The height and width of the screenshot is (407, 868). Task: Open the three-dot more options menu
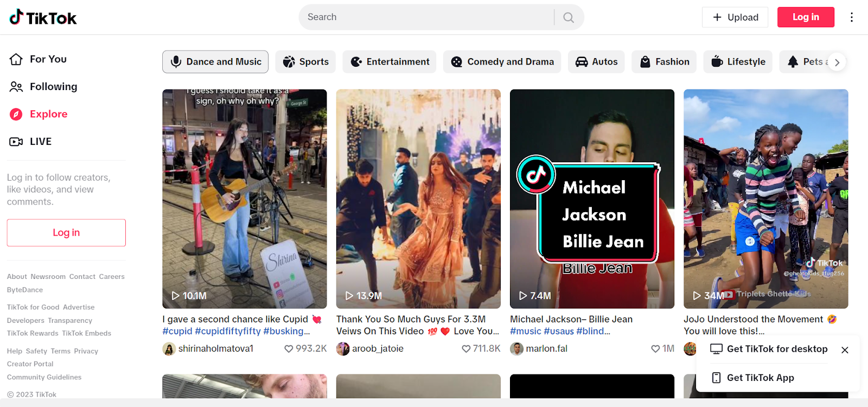(852, 17)
